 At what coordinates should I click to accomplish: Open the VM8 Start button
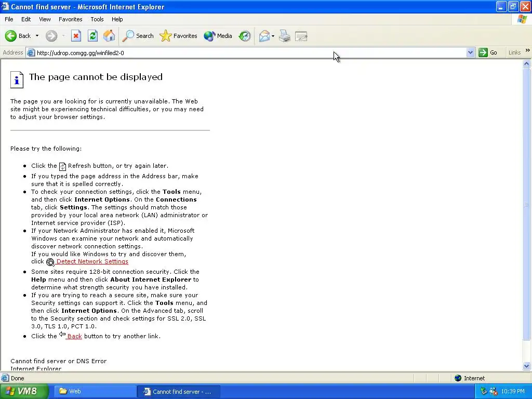pyautogui.click(x=24, y=391)
